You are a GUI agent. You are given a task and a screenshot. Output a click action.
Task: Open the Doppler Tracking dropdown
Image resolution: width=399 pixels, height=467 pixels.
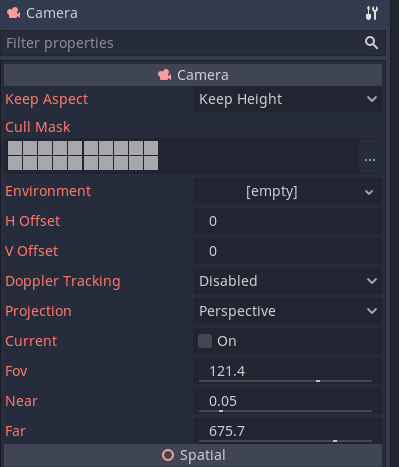(x=287, y=281)
